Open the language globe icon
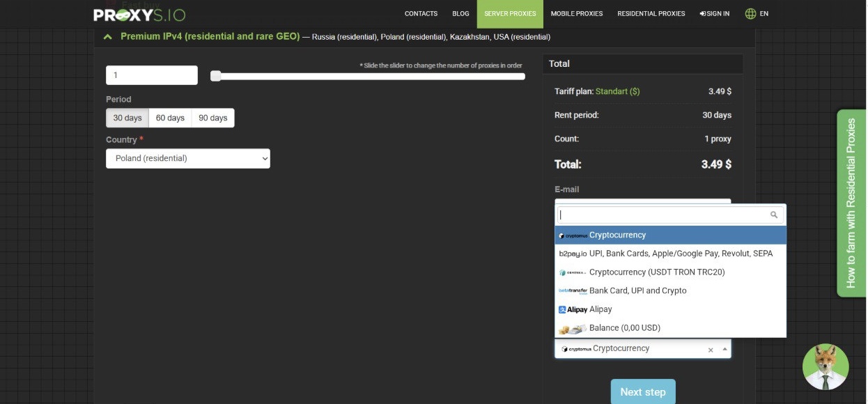Viewport: 868px width, 404px height. [750, 13]
